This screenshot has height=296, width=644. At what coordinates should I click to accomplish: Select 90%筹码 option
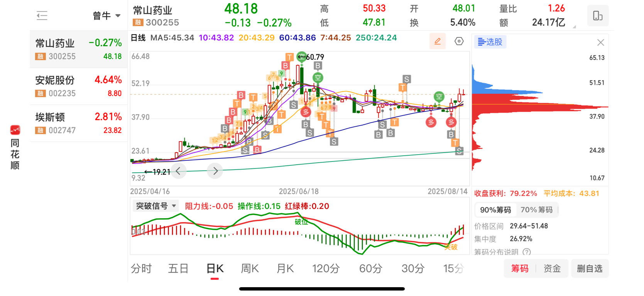pyautogui.click(x=495, y=210)
